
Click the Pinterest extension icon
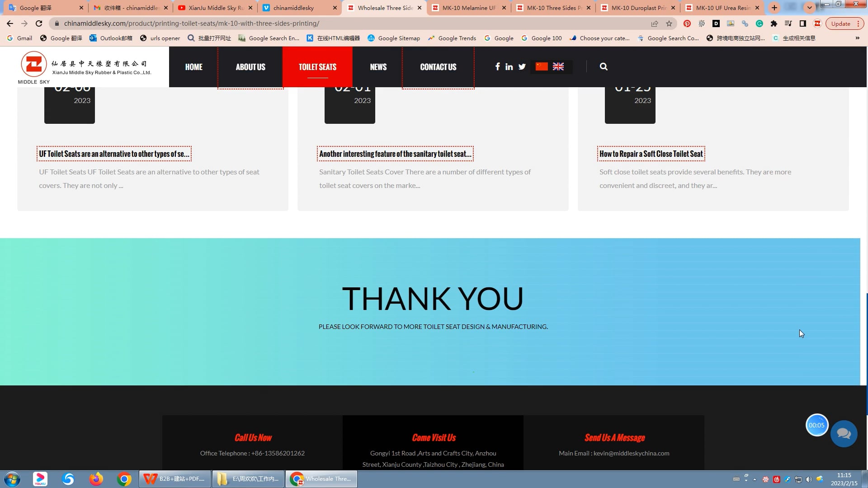tap(687, 23)
